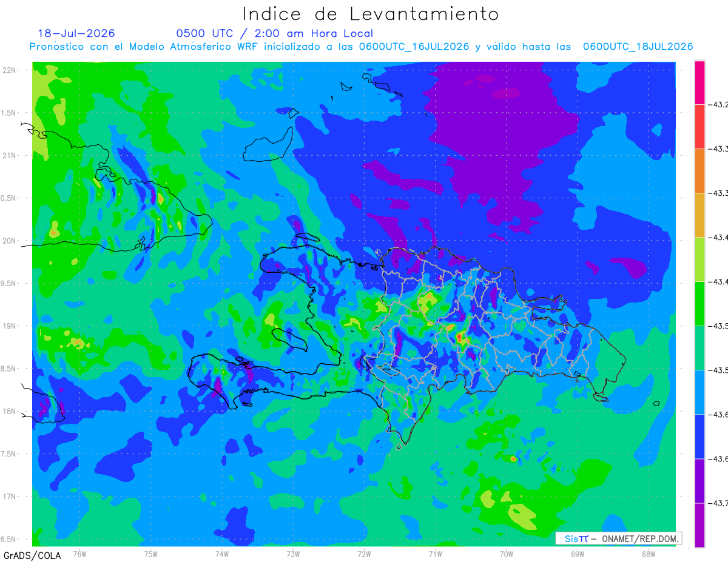Click the '76W' longitude label
This screenshot has height=562, width=728.
tap(79, 554)
